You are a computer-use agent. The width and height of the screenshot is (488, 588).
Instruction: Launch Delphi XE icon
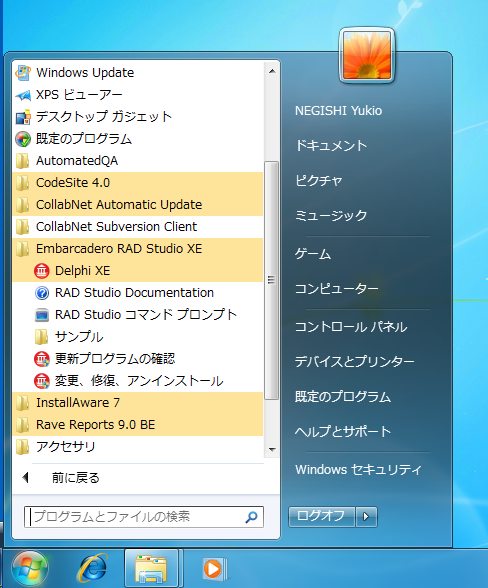tap(42, 271)
